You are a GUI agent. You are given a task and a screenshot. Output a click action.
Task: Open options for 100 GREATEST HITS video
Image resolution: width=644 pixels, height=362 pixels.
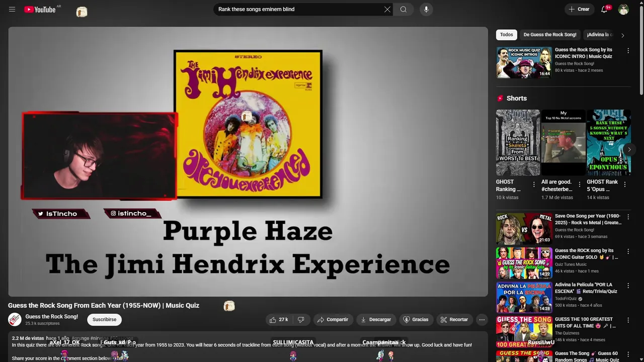(628, 320)
